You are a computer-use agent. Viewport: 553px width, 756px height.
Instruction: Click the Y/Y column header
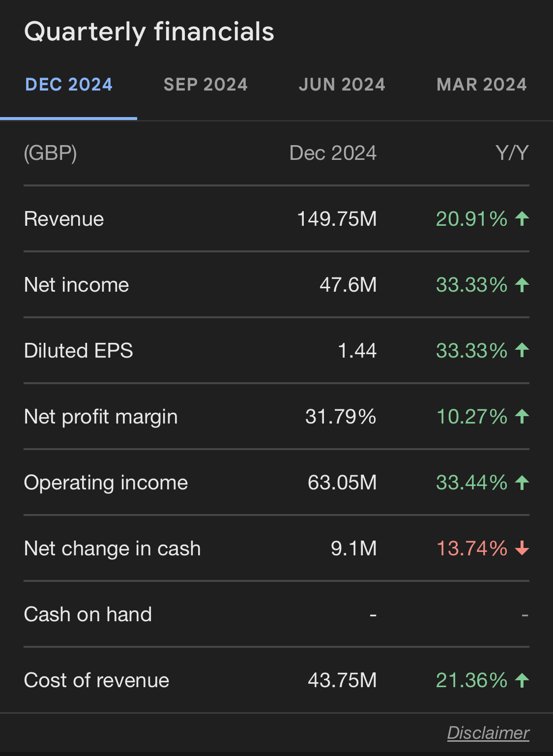(x=513, y=153)
